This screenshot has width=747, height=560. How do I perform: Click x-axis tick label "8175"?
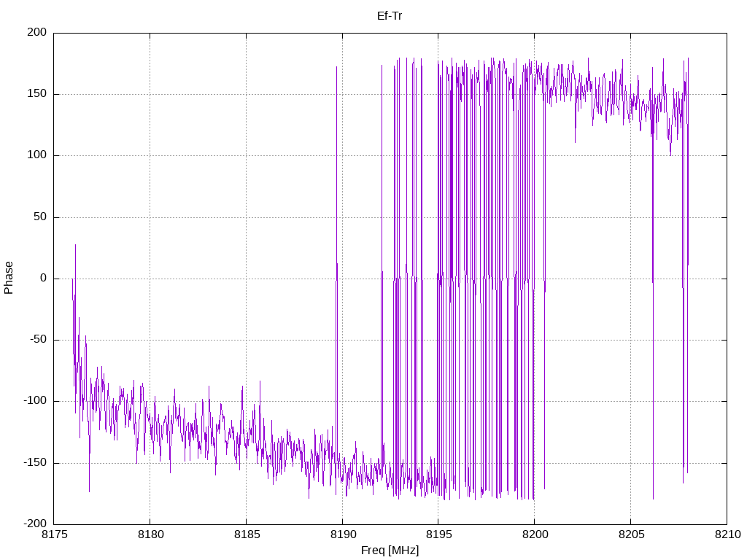[x=54, y=534]
